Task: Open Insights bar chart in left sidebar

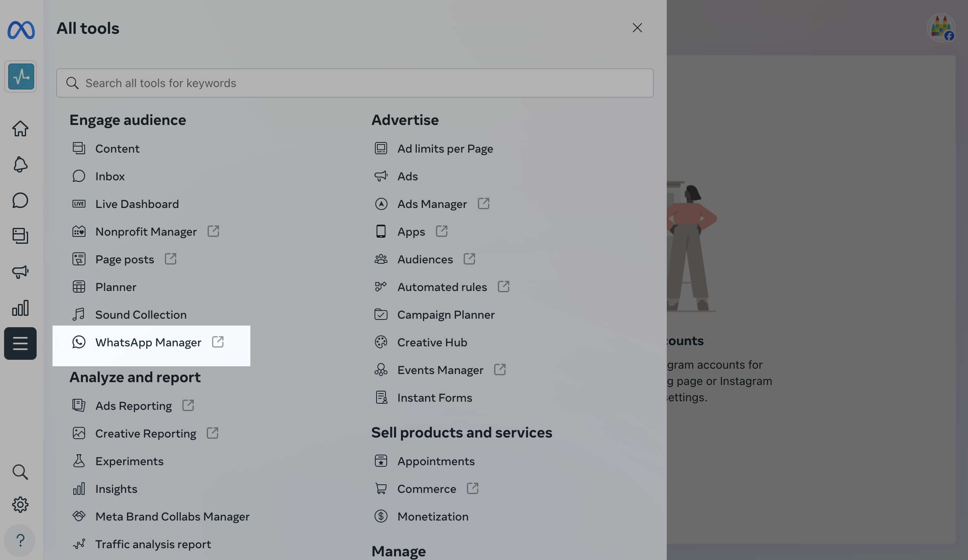Action: pos(20,308)
